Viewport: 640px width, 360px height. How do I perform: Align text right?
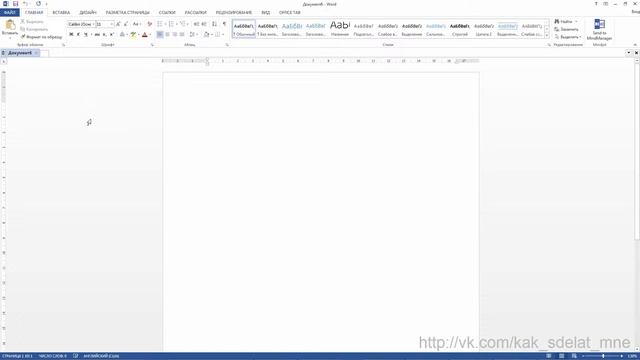point(175,34)
